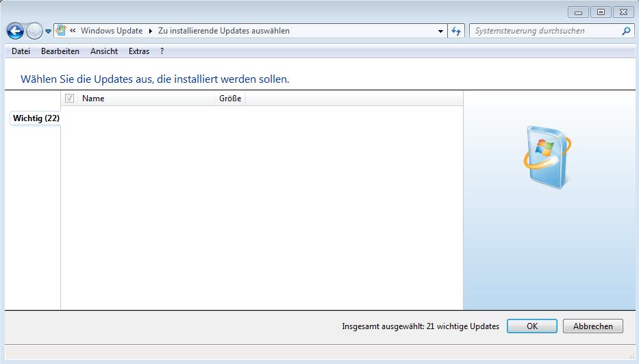The width and height of the screenshot is (639, 364).
Task: Click breadcrumb Zu installierende Updates auswählen
Action: [224, 31]
